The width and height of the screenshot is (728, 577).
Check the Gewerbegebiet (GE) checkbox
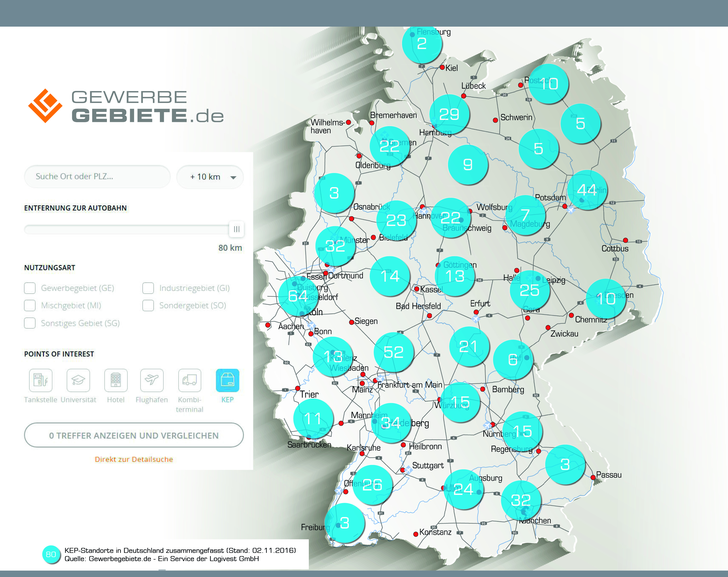30,288
